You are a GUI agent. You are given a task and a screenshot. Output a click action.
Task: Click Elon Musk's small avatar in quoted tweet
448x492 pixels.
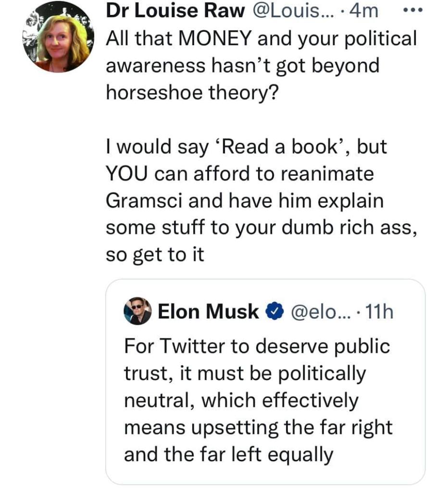pos(138,311)
